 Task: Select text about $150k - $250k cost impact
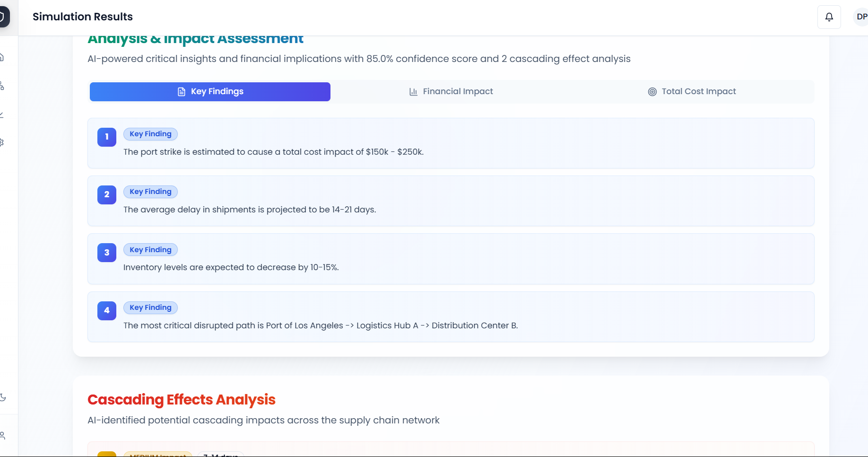pyautogui.click(x=273, y=152)
